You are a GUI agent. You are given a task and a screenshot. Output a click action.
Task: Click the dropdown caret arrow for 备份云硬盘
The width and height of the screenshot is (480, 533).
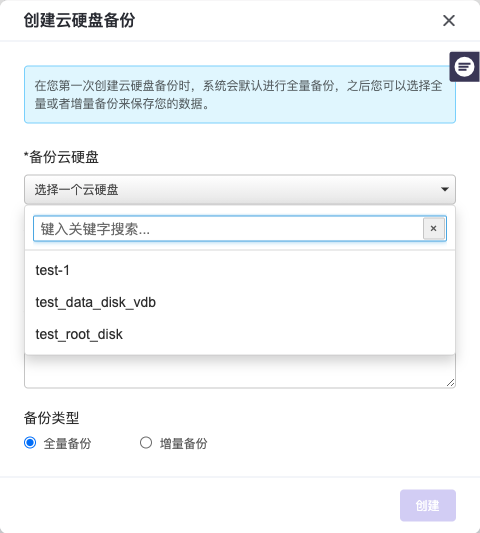pyautogui.click(x=445, y=189)
